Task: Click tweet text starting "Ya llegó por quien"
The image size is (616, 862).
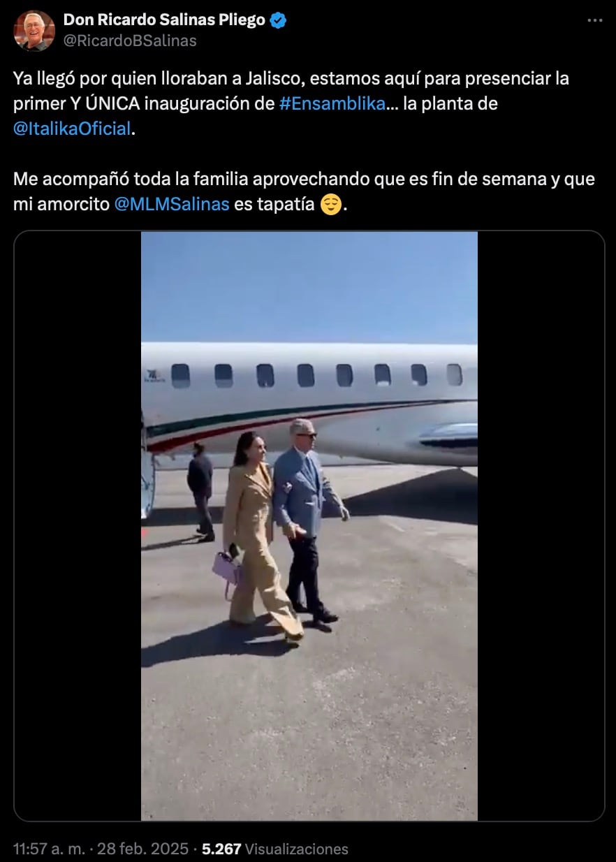Action: pos(291,103)
